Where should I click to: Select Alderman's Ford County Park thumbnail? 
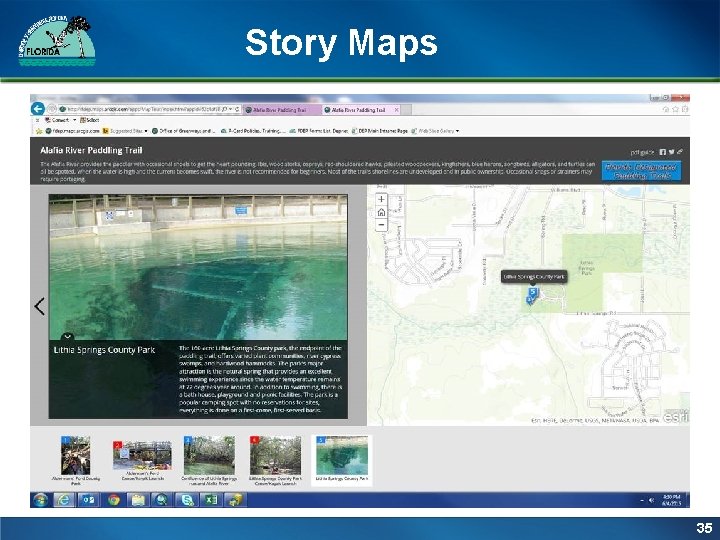[76, 461]
